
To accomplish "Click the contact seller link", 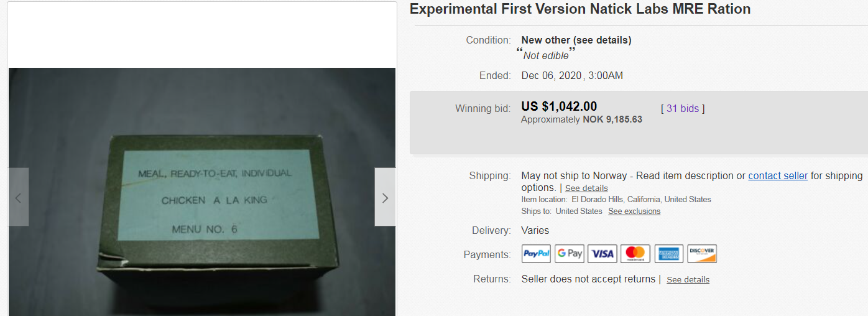I will coord(778,176).
